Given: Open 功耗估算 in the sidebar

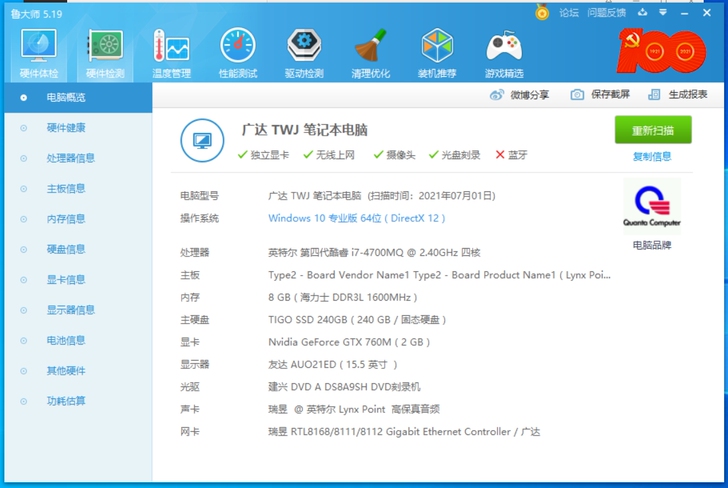Looking at the screenshot, I should [66, 401].
